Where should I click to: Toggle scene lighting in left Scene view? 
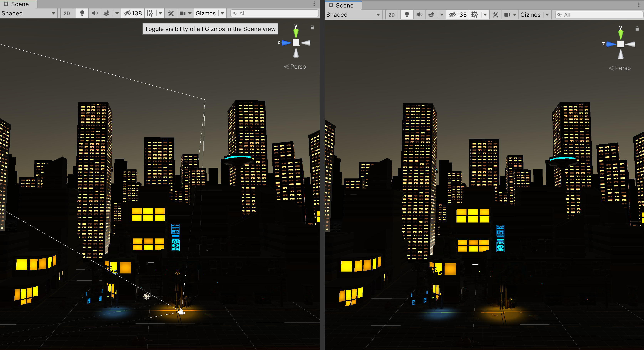tap(82, 13)
